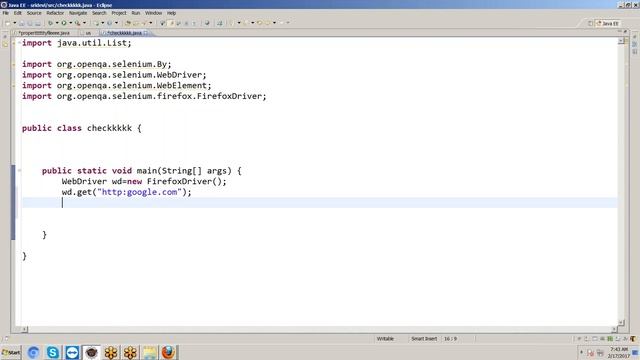Open the Window menu
Viewport: 640px width, 360px height.
pos(153,13)
